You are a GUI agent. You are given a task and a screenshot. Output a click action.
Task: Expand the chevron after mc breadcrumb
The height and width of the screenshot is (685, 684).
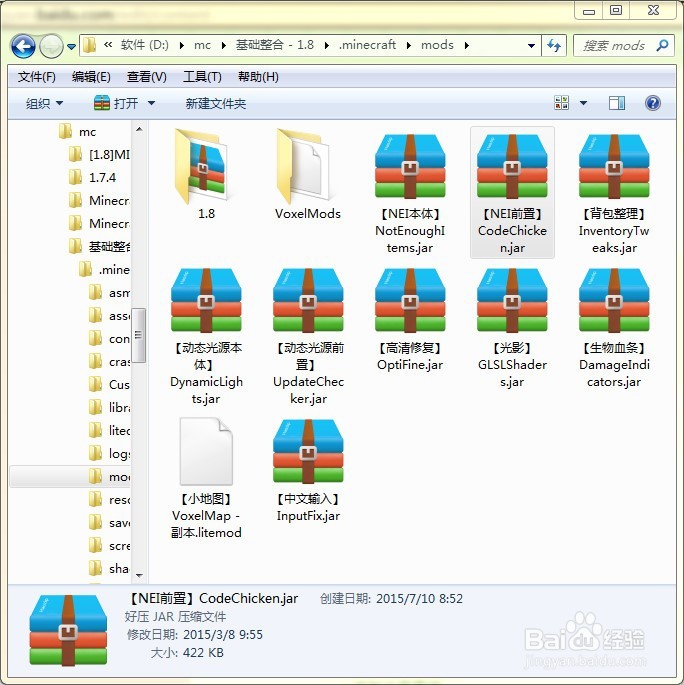click(x=224, y=45)
